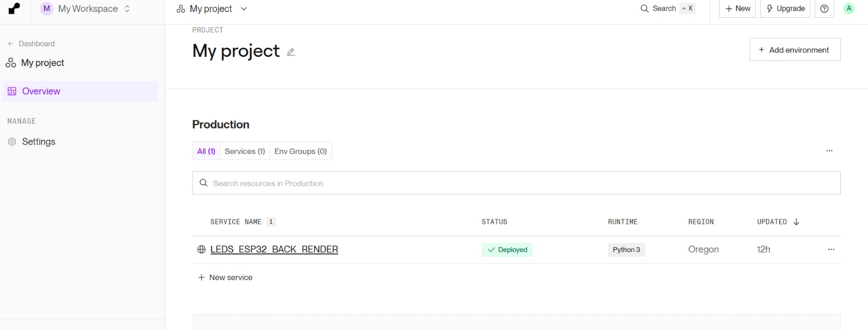Click the Upgrade button
Image resolution: width=868 pixels, height=330 pixels.
(785, 9)
